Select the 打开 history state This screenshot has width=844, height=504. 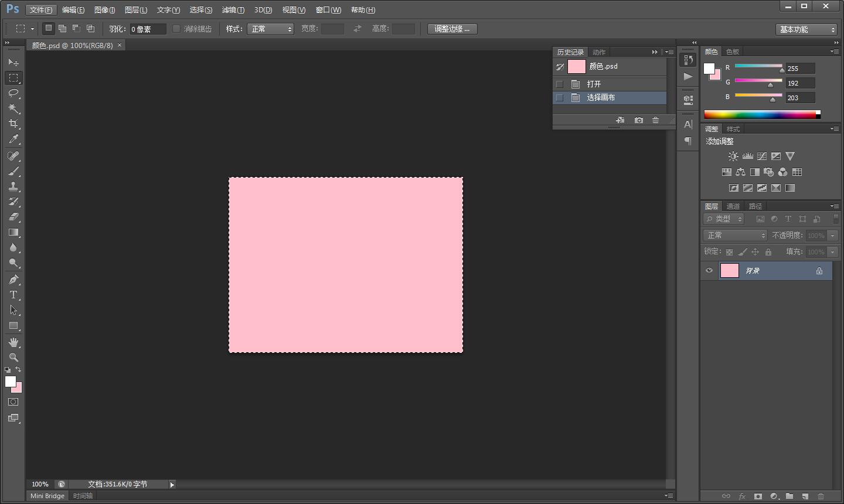[610, 84]
